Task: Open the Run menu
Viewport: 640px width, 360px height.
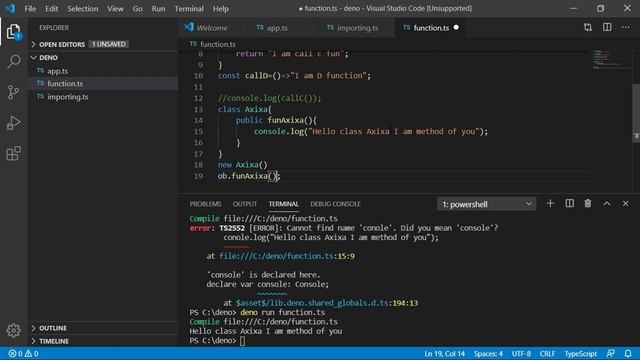Action: coord(158,9)
